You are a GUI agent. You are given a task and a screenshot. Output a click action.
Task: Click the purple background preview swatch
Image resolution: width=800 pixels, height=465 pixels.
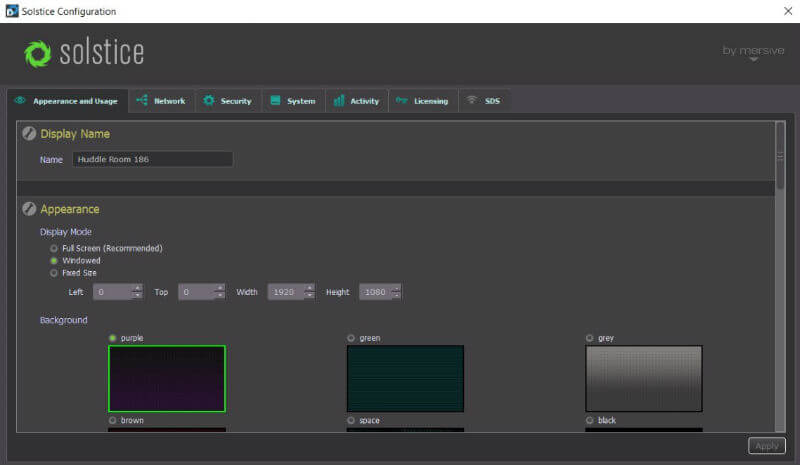click(167, 379)
